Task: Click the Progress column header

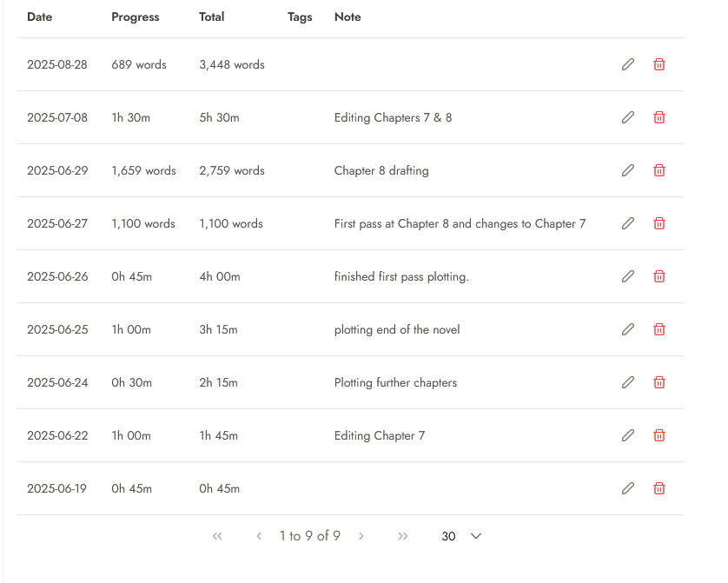Action: pyautogui.click(x=136, y=17)
